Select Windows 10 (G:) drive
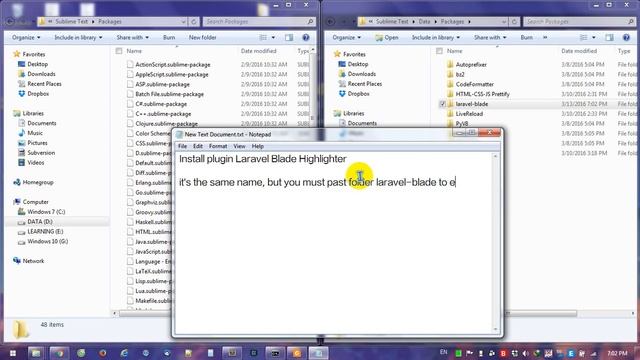The image size is (640, 360). 47,241
